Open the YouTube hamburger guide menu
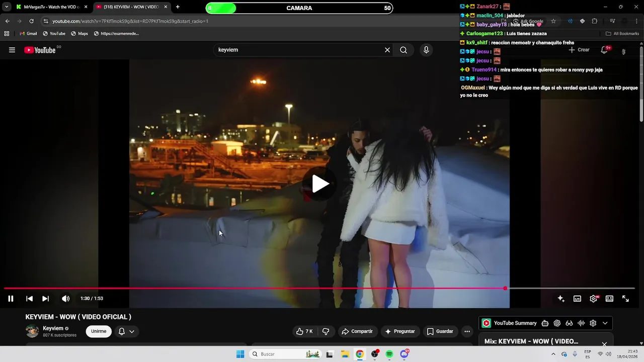644x362 pixels. click(12, 50)
